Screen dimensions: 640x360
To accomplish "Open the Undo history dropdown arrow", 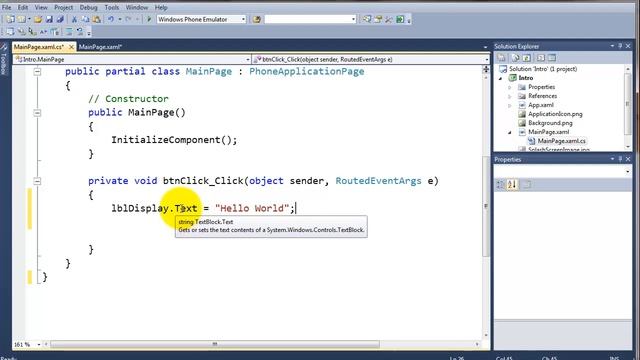I will 120,19.
